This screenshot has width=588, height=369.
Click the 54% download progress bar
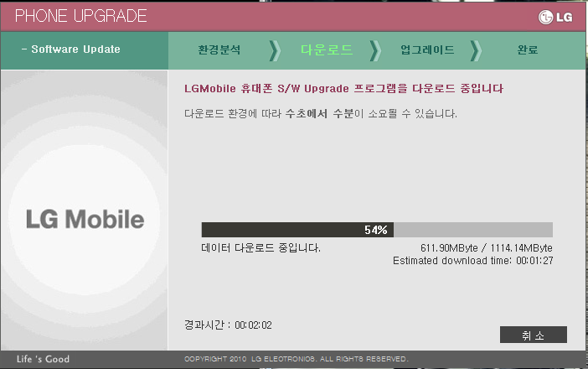coord(377,230)
